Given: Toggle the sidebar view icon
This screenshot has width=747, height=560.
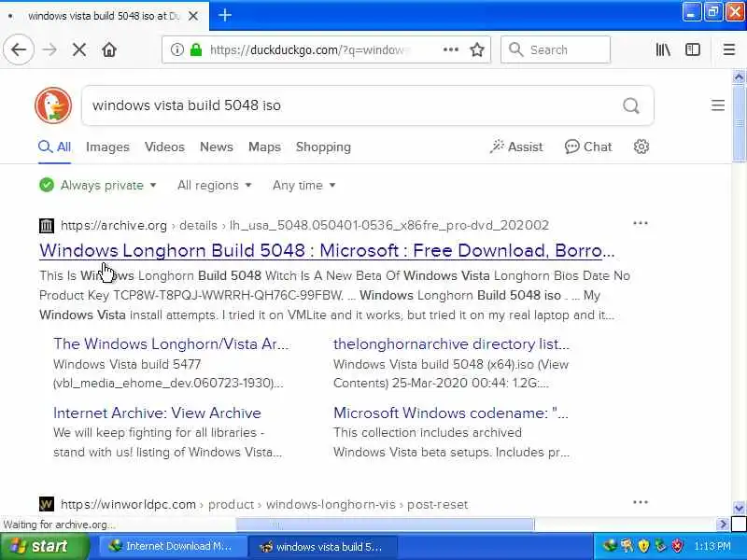Looking at the screenshot, I should (692, 49).
